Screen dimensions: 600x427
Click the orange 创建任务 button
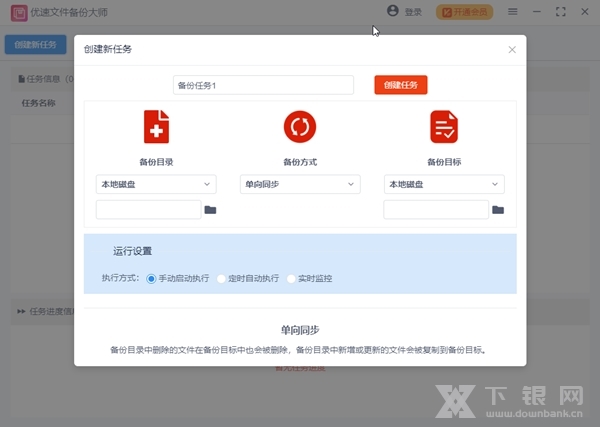coord(401,85)
